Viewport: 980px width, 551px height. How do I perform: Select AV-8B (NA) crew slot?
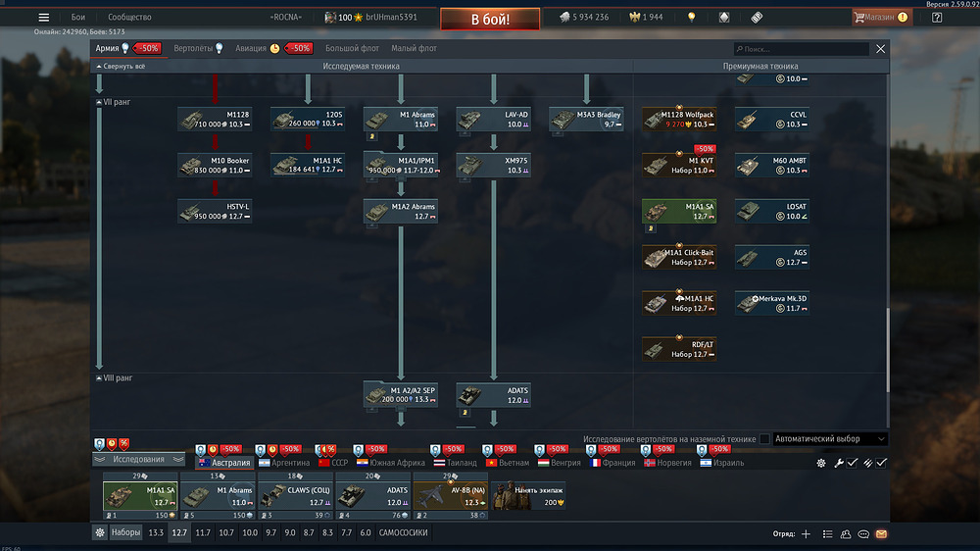pos(450,496)
